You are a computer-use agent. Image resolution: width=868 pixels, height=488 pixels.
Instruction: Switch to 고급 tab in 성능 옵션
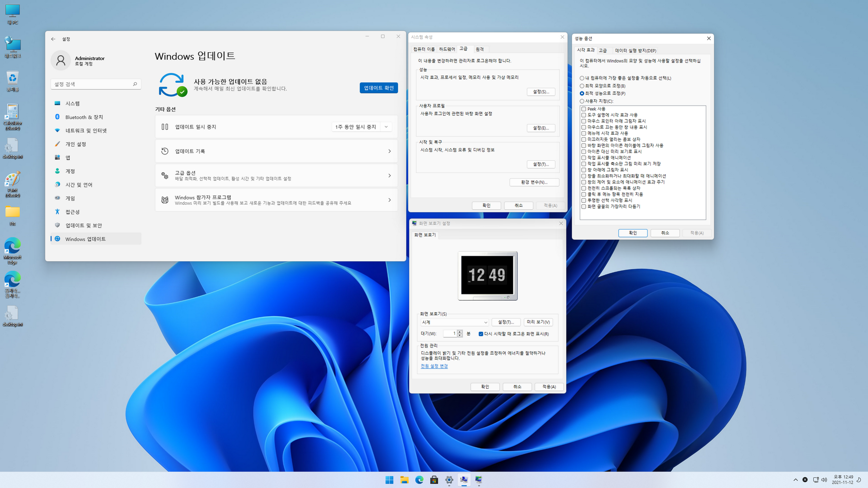603,51
